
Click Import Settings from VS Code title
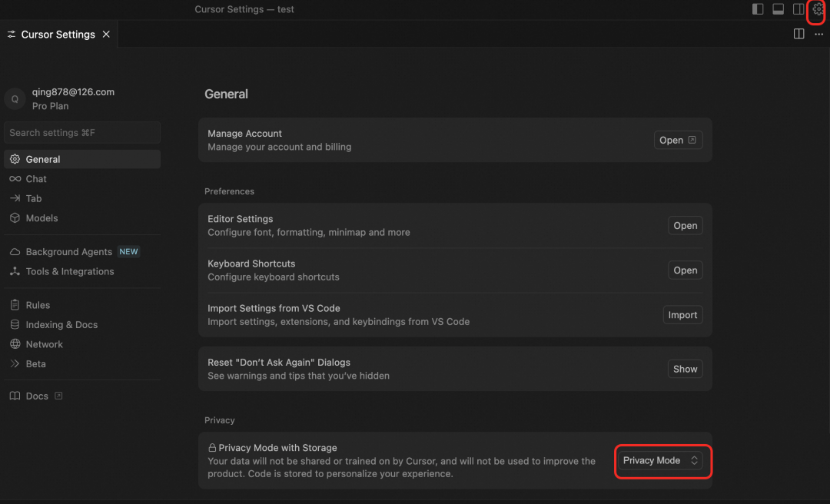(x=274, y=308)
